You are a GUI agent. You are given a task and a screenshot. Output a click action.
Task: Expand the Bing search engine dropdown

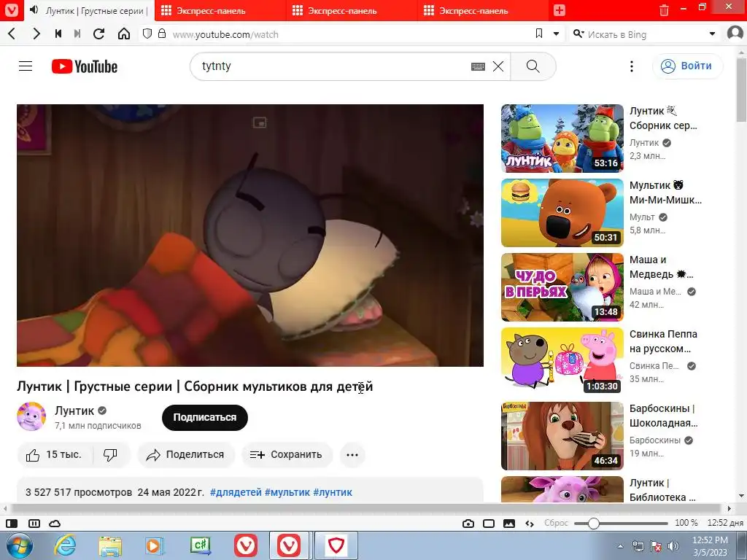[712, 34]
